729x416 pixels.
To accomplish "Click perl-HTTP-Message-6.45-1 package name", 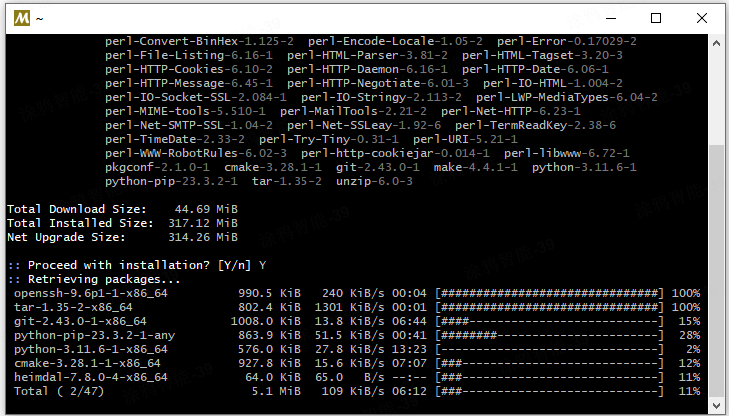I will point(189,83).
